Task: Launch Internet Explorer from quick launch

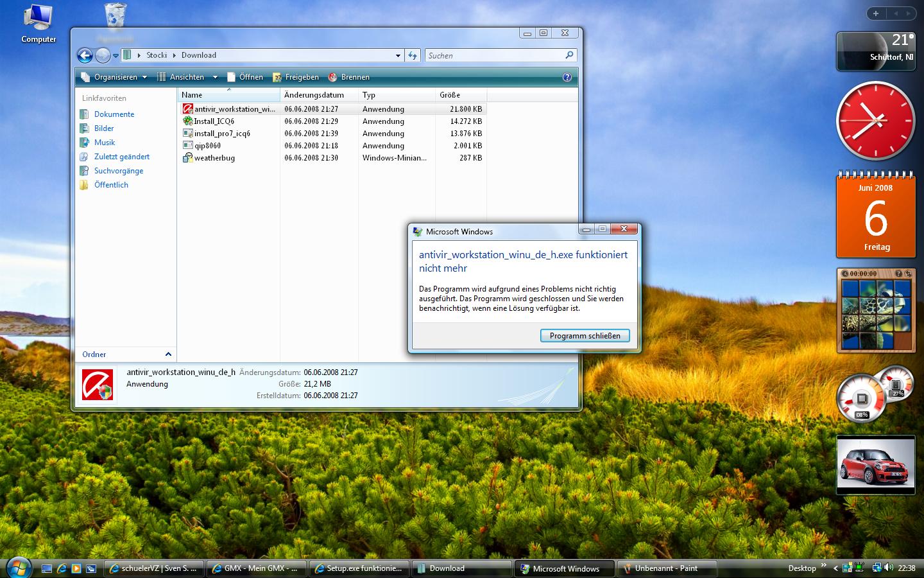Action: coord(62,568)
